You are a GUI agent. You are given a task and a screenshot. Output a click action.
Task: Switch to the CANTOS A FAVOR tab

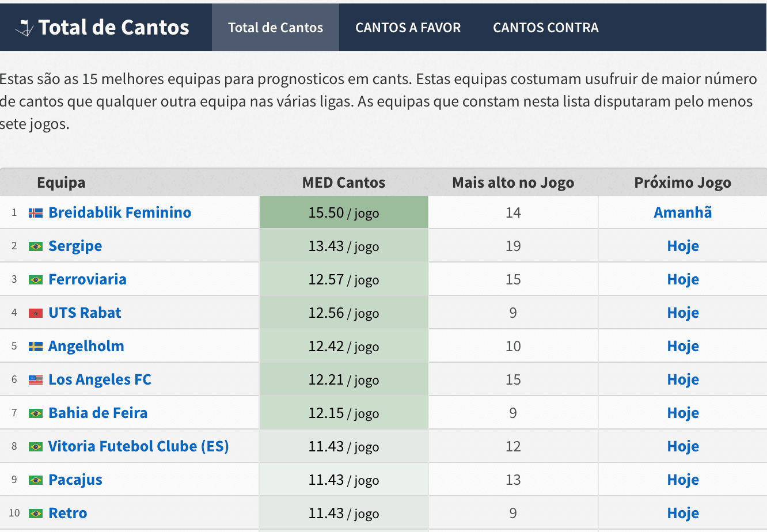[x=408, y=28]
